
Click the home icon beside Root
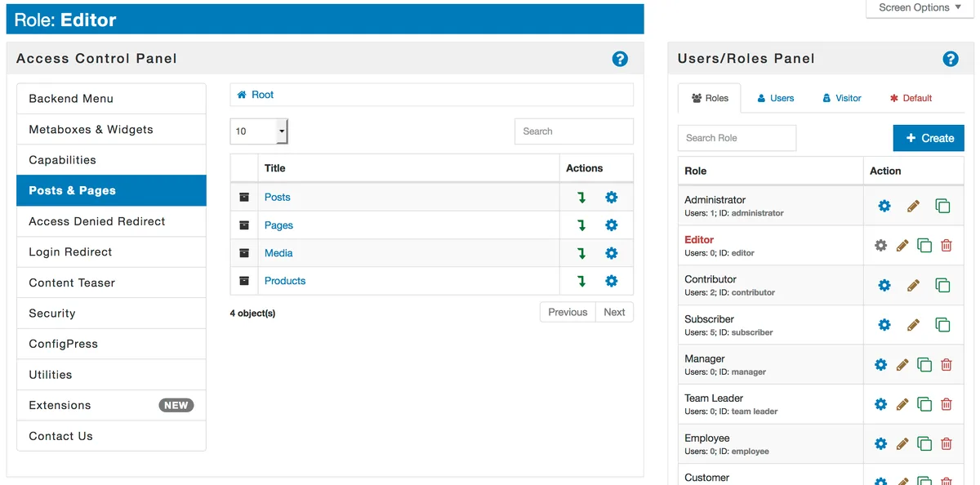click(242, 95)
